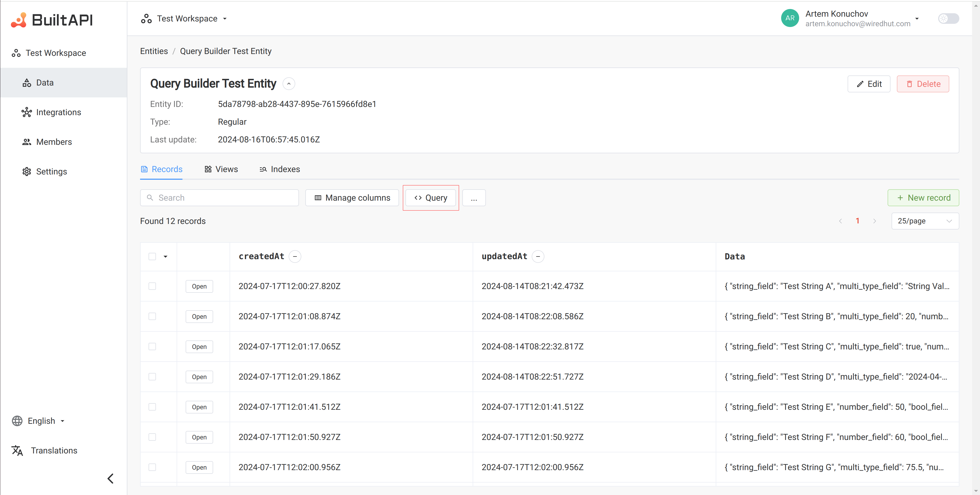Open the Test String D record

(199, 377)
